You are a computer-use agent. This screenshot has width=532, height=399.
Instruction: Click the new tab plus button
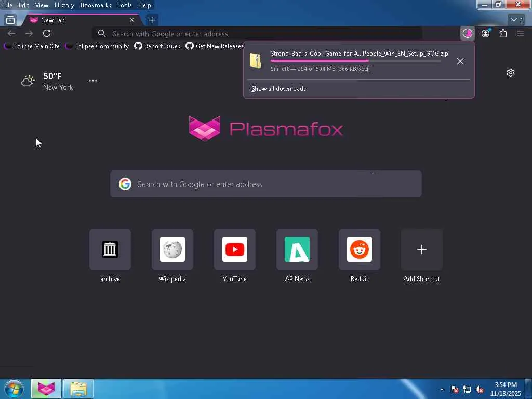[152, 20]
